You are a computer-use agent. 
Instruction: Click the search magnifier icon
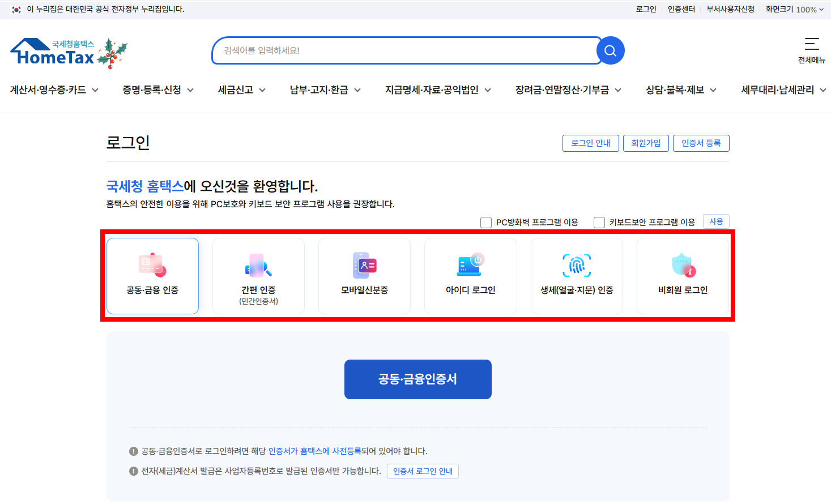click(x=610, y=50)
